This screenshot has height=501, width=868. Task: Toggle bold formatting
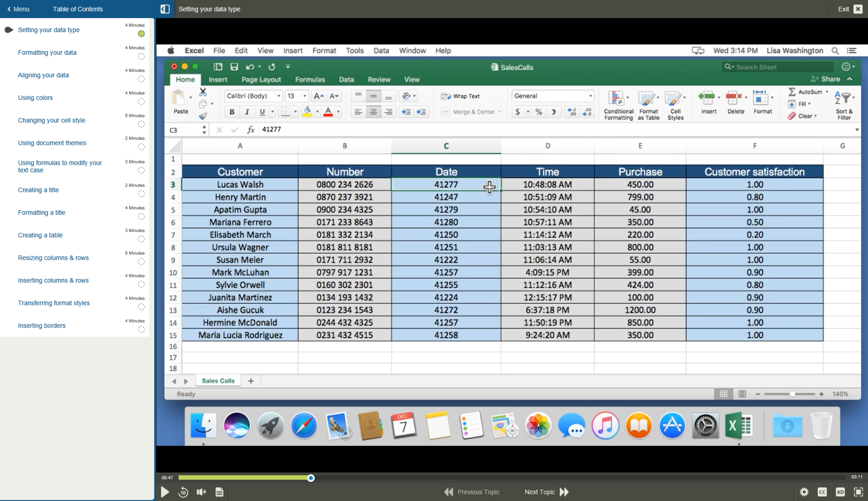(231, 112)
